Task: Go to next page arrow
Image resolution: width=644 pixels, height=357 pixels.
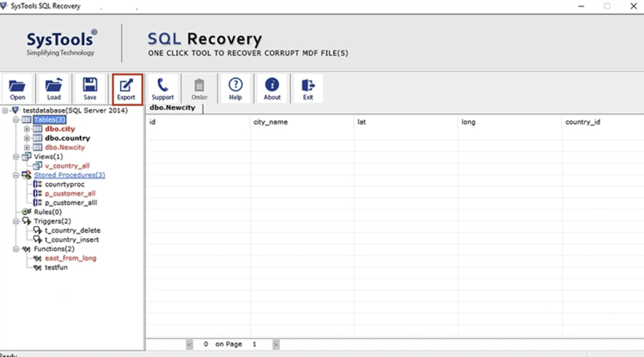Action: click(x=276, y=345)
